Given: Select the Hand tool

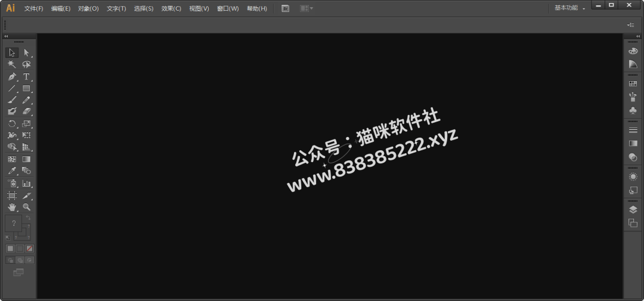Looking at the screenshot, I should click(12, 207).
